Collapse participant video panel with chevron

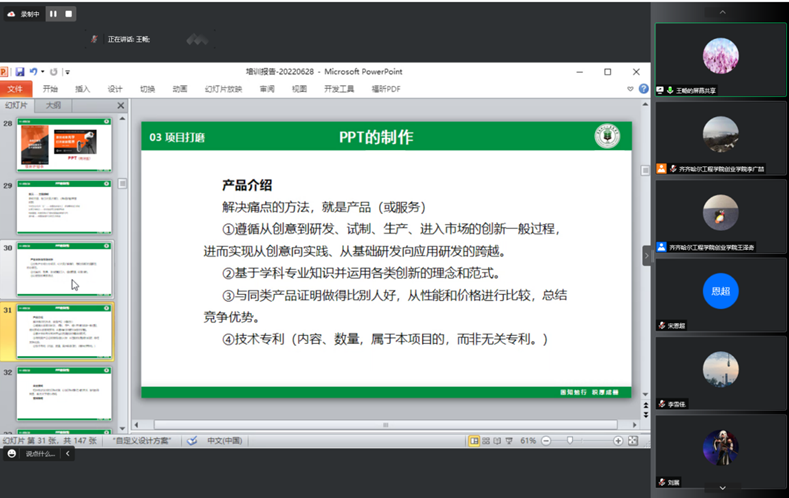point(645,255)
